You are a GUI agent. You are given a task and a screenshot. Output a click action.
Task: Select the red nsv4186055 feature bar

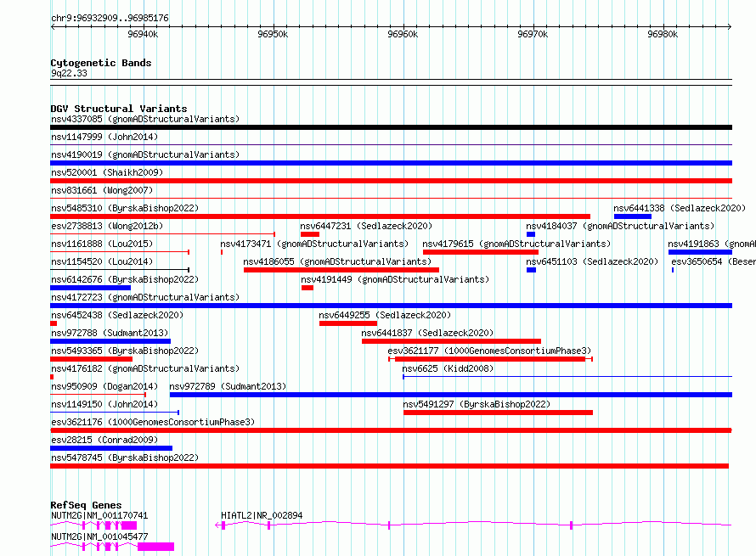coord(341,270)
